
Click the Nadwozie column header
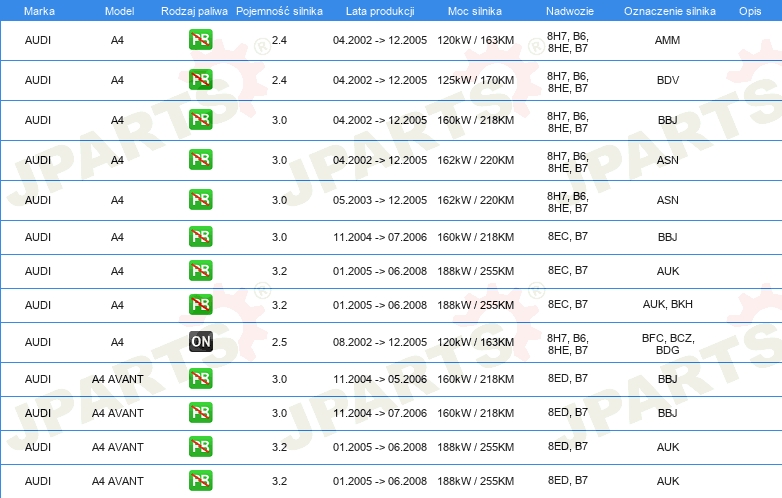click(x=570, y=11)
